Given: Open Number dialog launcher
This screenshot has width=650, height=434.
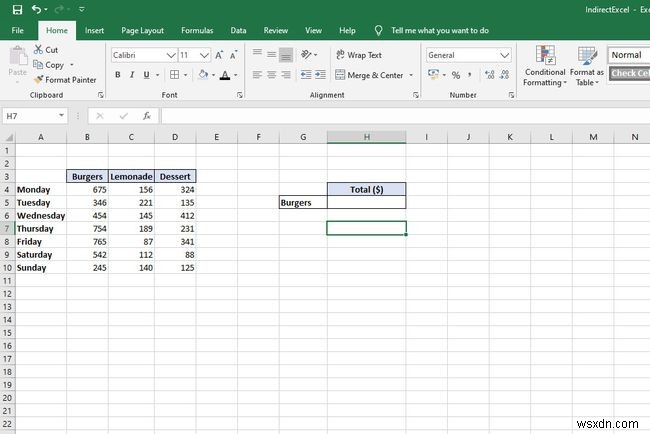Looking at the screenshot, I should [x=511, y=95].
